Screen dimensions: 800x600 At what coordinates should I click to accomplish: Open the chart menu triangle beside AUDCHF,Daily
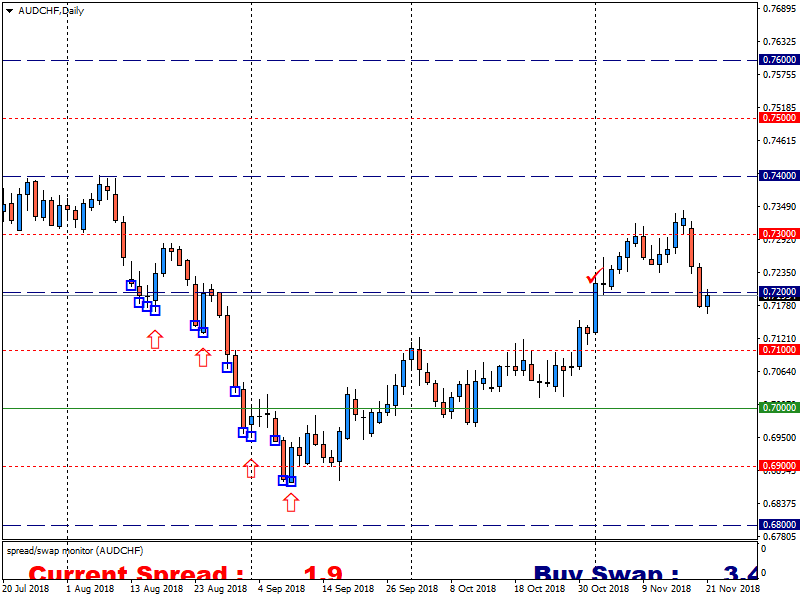coord(9,11)
